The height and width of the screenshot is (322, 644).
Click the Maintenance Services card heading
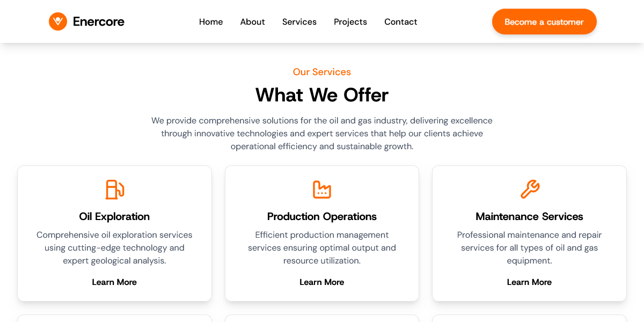tap(529, 216)
